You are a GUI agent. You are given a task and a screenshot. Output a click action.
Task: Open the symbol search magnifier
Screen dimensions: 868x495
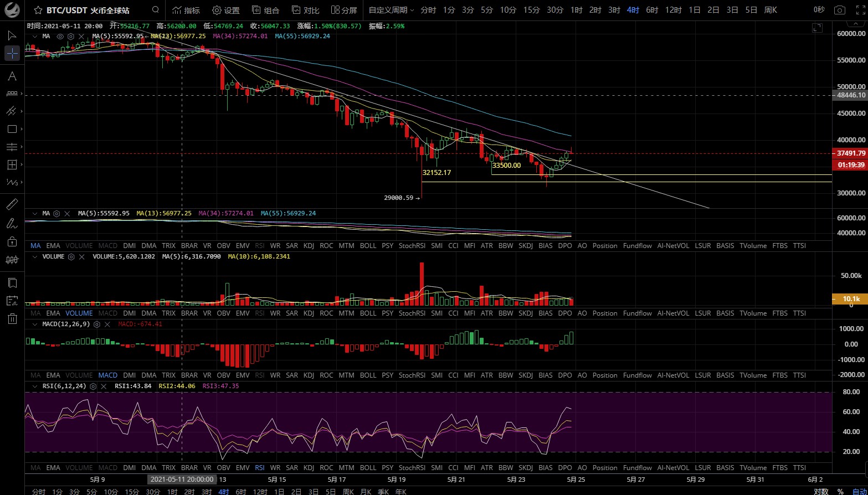156,10
